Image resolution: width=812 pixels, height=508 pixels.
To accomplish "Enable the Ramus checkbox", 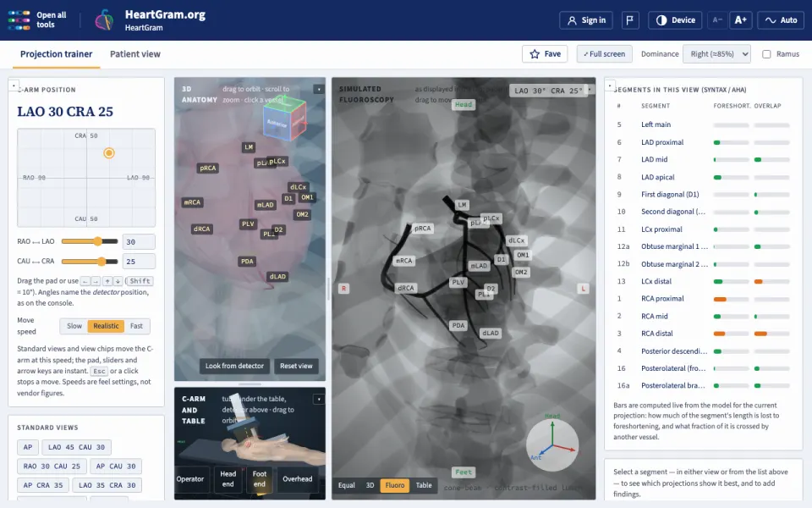I will [x=766, y=54].
